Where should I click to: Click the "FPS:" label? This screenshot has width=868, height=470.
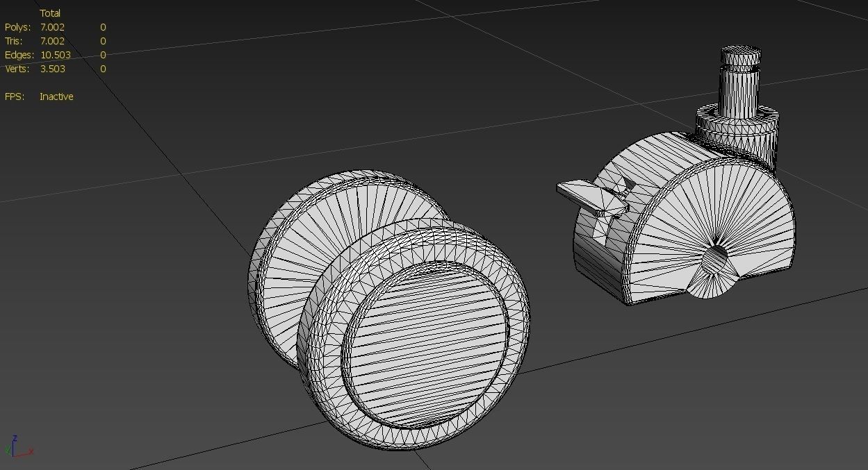15,96
